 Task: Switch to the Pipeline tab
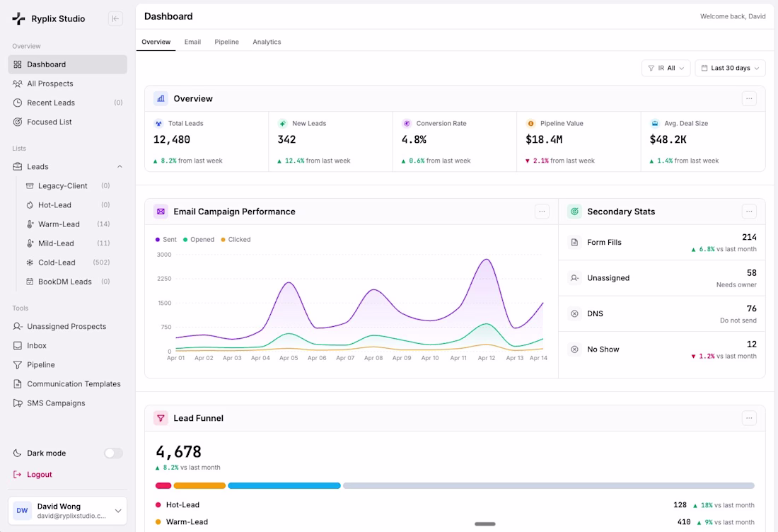pyautogui.click(x=226, y=42)
